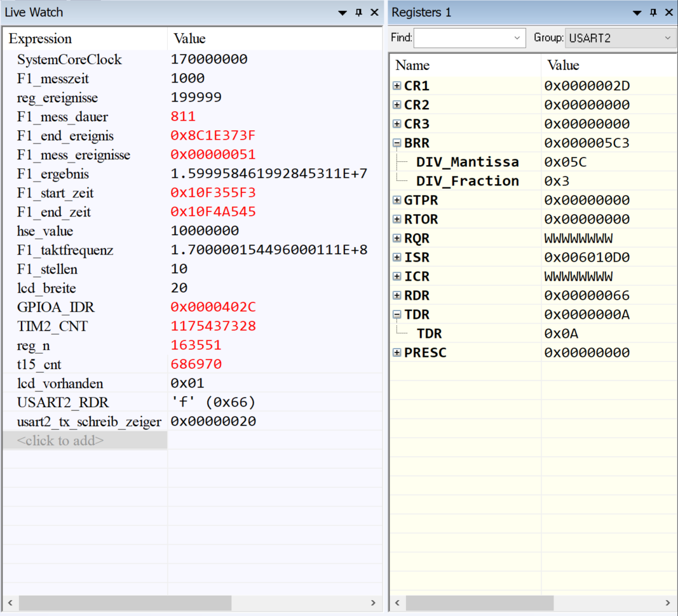Click the red value 0x8C1E373F
This screenshot has height=616, width=678.
tap(213, 135)
